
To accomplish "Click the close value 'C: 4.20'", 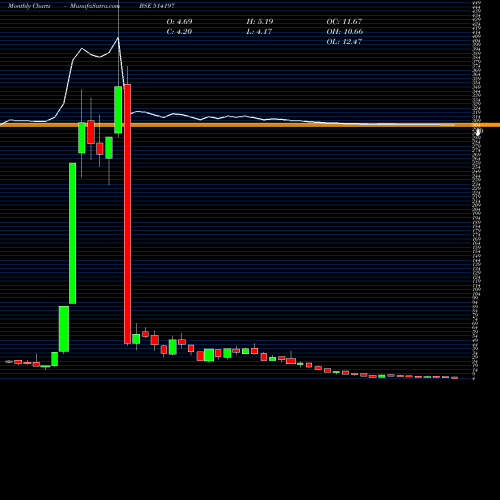I will pos(179,31).
